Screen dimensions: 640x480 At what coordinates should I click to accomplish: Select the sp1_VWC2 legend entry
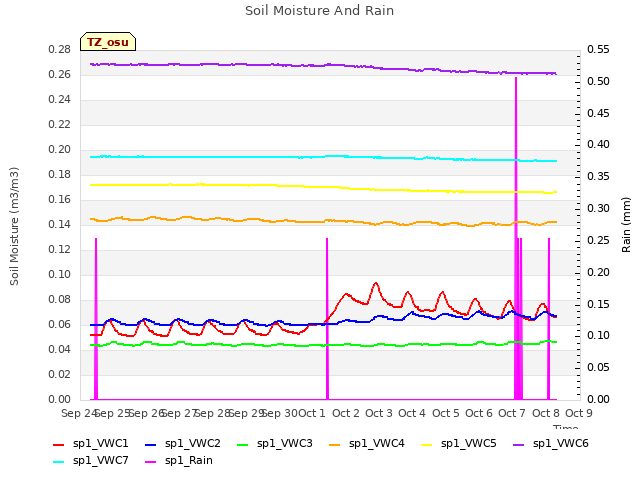(x=182, y=444)
